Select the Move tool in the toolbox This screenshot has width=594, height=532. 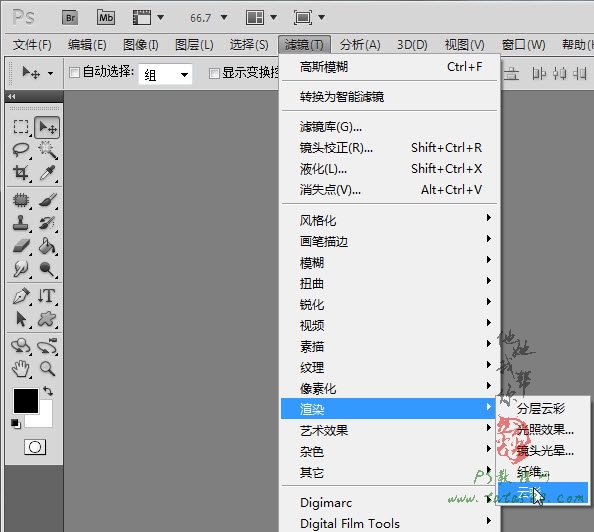47,127
